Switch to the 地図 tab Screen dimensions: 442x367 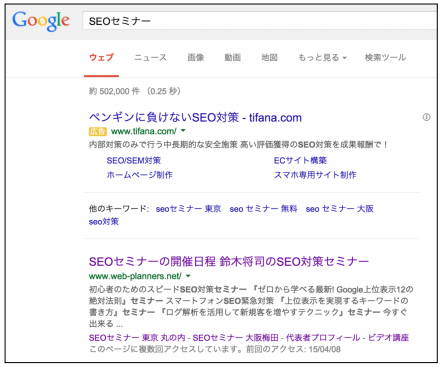[269, 57]
